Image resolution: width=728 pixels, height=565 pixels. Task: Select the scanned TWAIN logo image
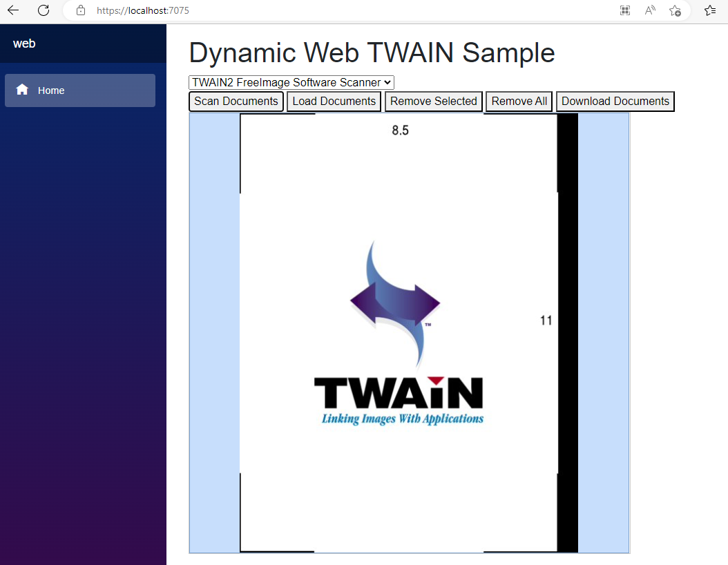point(399,333)
